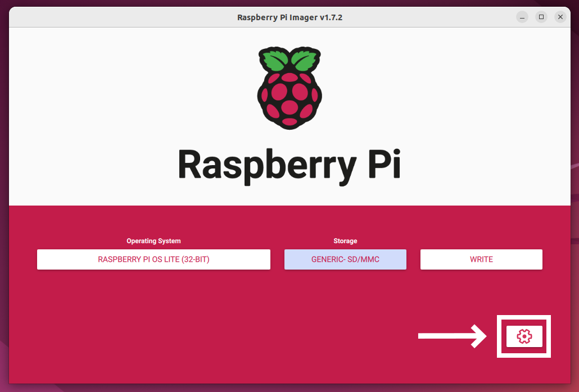Click the WRITE button
Screen dimensions: 579x392
point(481,259)
